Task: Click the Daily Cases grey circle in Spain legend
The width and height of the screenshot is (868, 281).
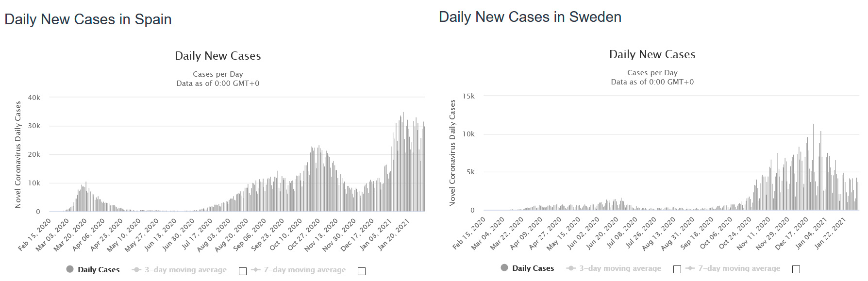Action: pos(70,269)
